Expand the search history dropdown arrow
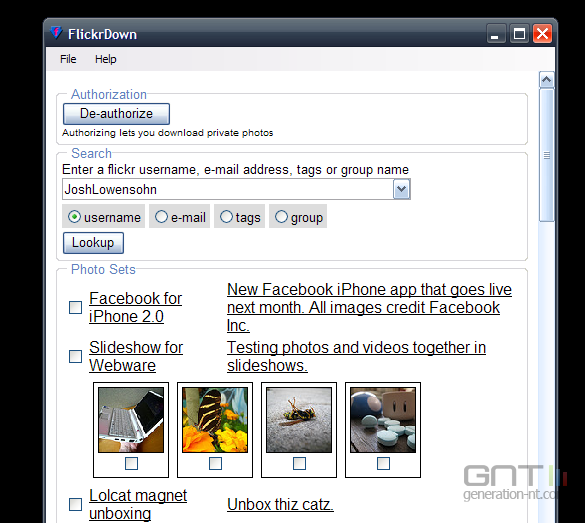The height and width of the screenshot is (523, 585). pyautogui.click(x=401, y=189)
